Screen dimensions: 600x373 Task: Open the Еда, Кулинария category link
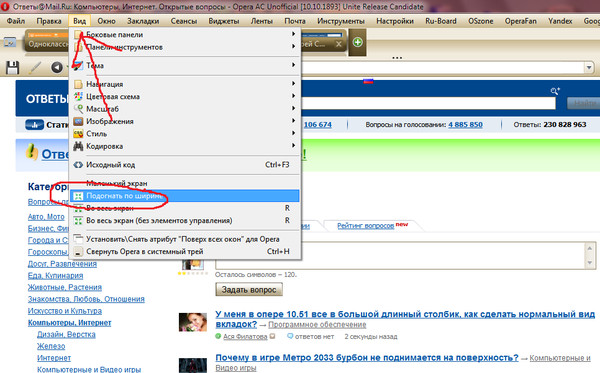(x=55, y=275)
